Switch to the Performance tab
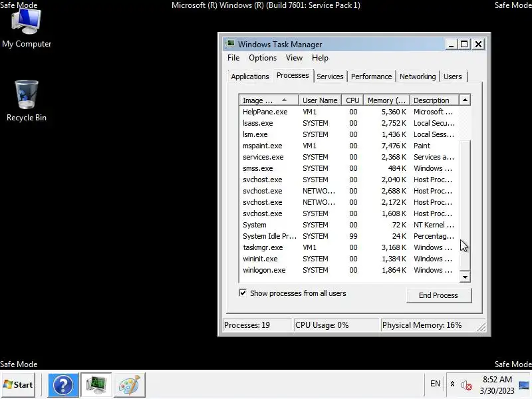This screenshot has width=532, height=399. click(x=371, y=76)
